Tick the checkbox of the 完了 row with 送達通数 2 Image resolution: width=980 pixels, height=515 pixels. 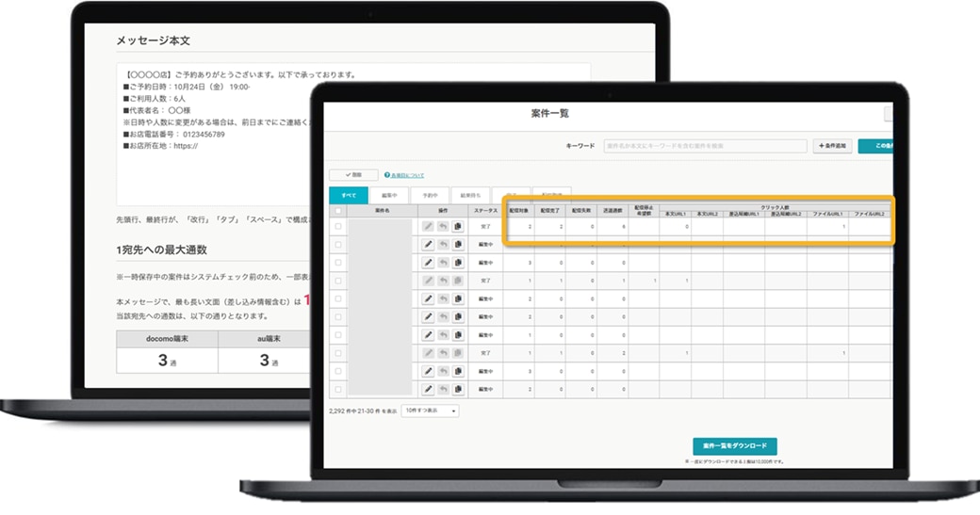pos(338,353)
